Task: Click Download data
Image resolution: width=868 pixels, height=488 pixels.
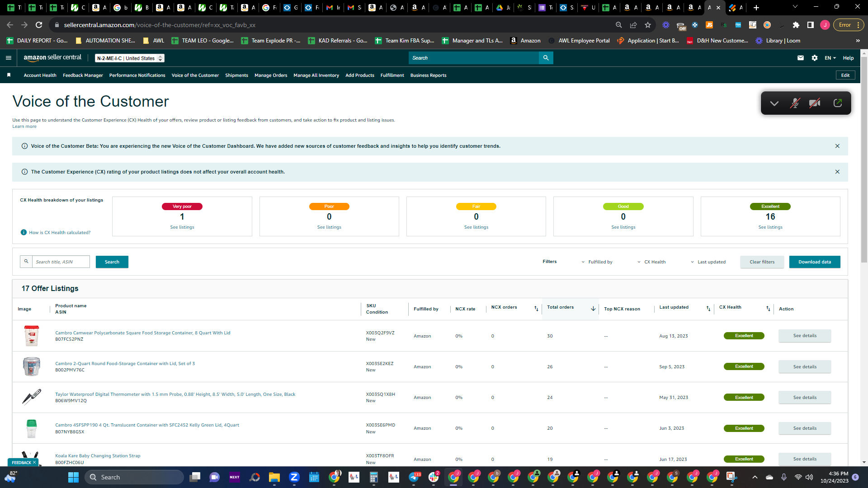Action: [x=815, y=262]
